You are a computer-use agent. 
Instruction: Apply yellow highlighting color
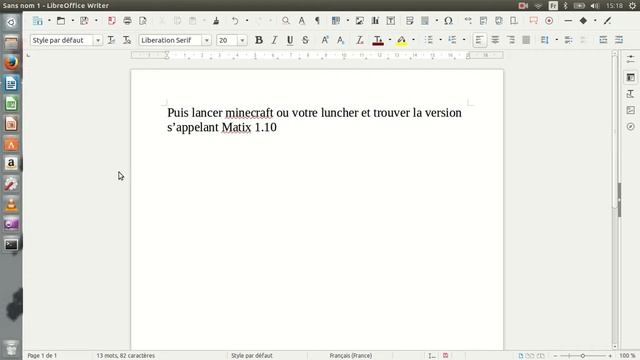(x=402, y=40)
